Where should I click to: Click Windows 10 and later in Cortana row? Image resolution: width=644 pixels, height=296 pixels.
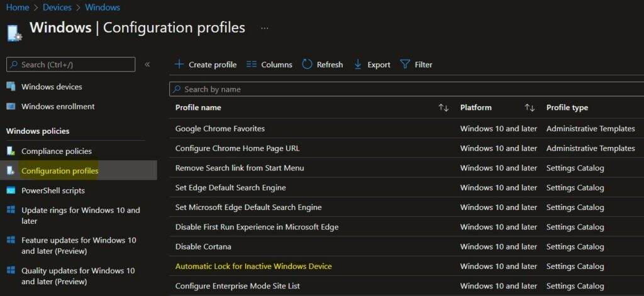click(x=499, y=247)
